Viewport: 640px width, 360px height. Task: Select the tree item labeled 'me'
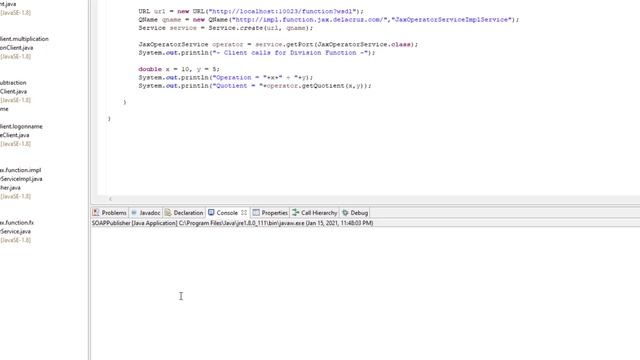(x=4, y=109)
